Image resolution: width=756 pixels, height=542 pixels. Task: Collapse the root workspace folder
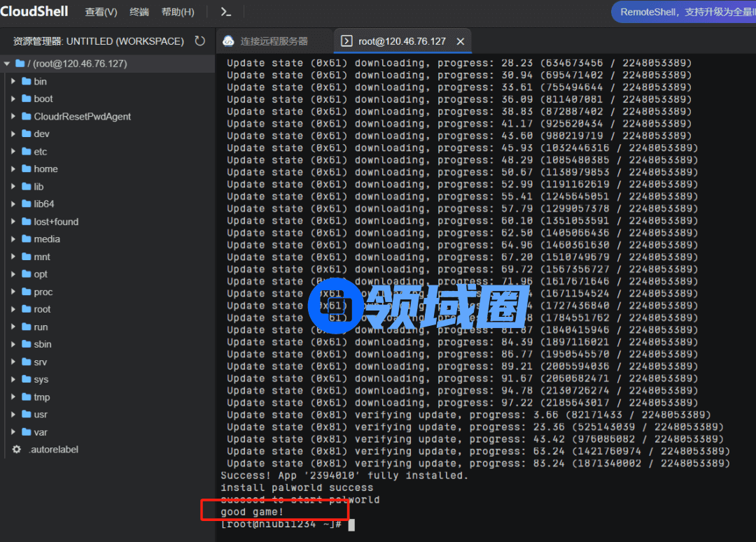[7, 64]
